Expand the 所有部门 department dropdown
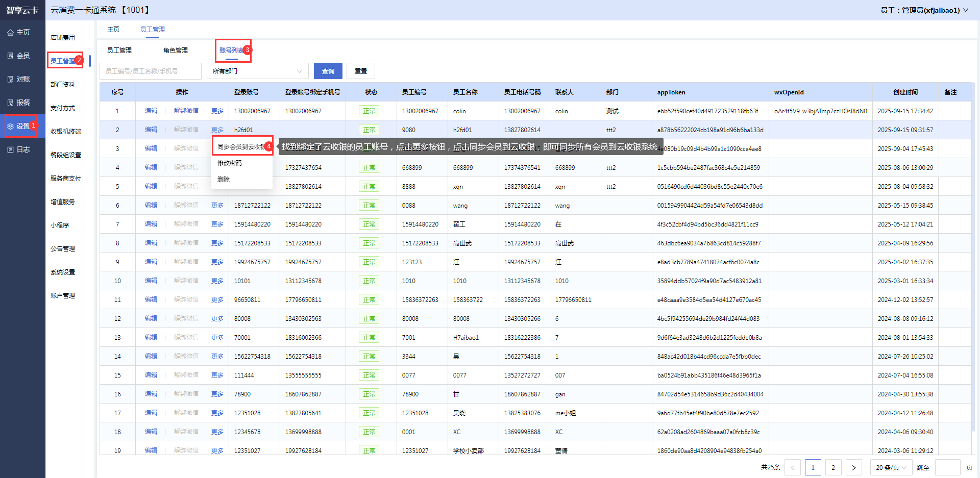 [257, 71]
